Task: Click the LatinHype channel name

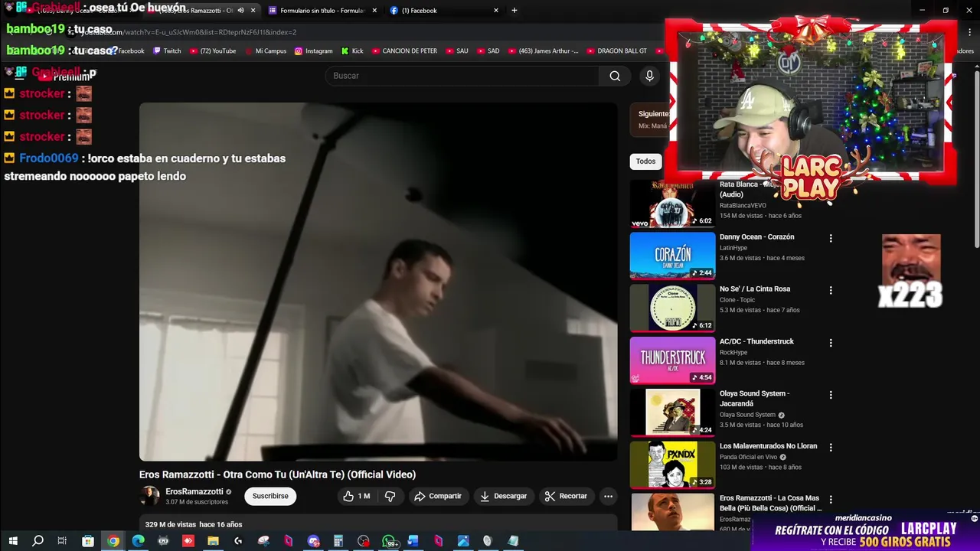Action: (x=733, y=248)
